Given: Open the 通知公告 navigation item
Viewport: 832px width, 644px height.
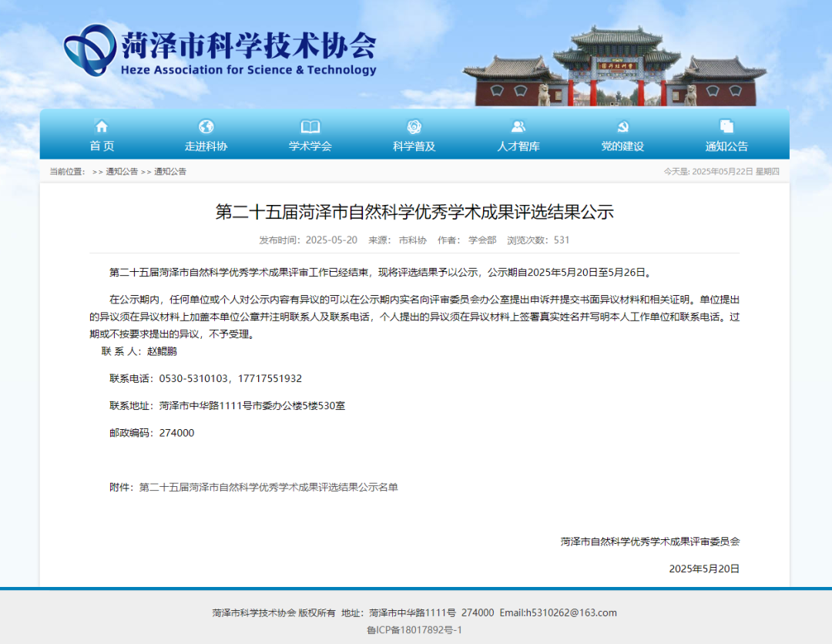Looking at the screenshot, I should coord(726,147).
